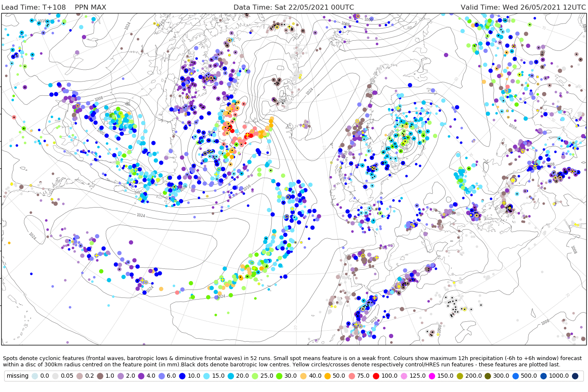Click the "missing" legend label

point(18,376)
